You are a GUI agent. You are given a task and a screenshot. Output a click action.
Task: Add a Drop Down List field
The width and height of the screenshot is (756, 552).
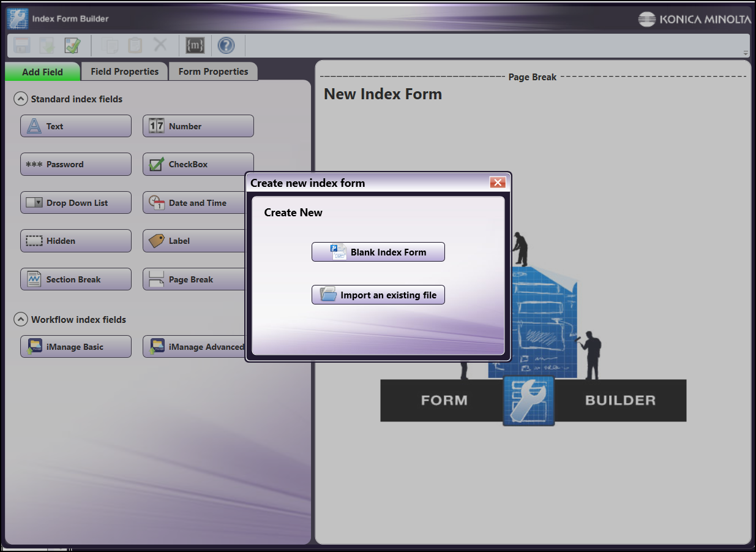pyautogui.click(x=75, y=202)
